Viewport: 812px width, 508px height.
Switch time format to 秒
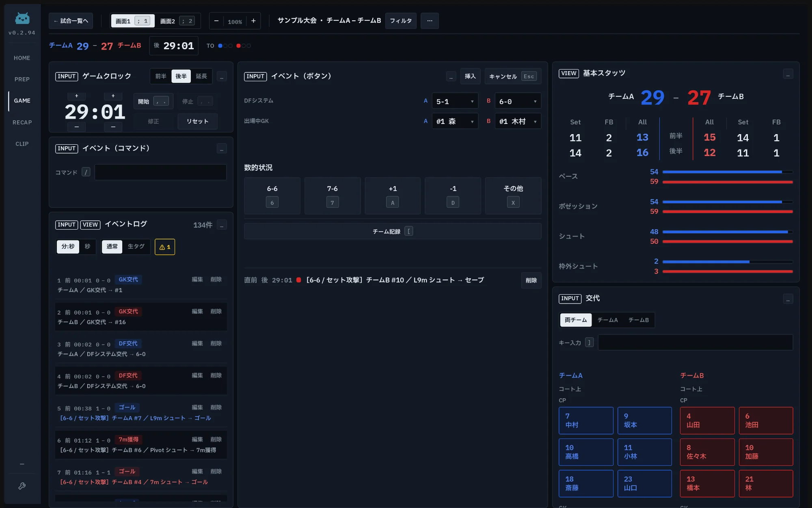[87, 247]
